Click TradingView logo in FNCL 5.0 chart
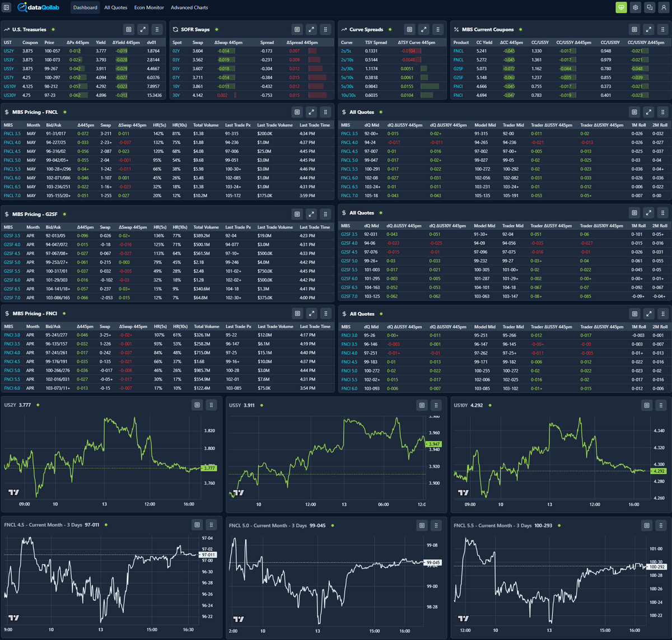 (x=239, y=619)
